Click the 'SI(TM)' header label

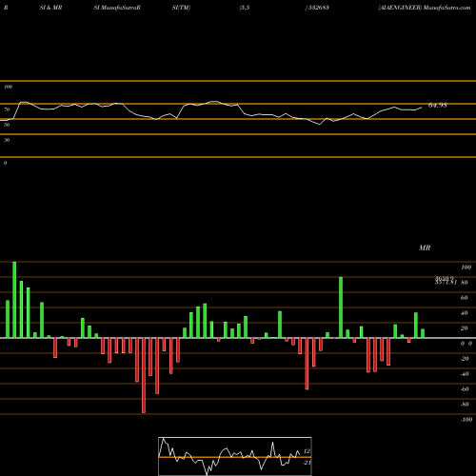pos(181,8)
